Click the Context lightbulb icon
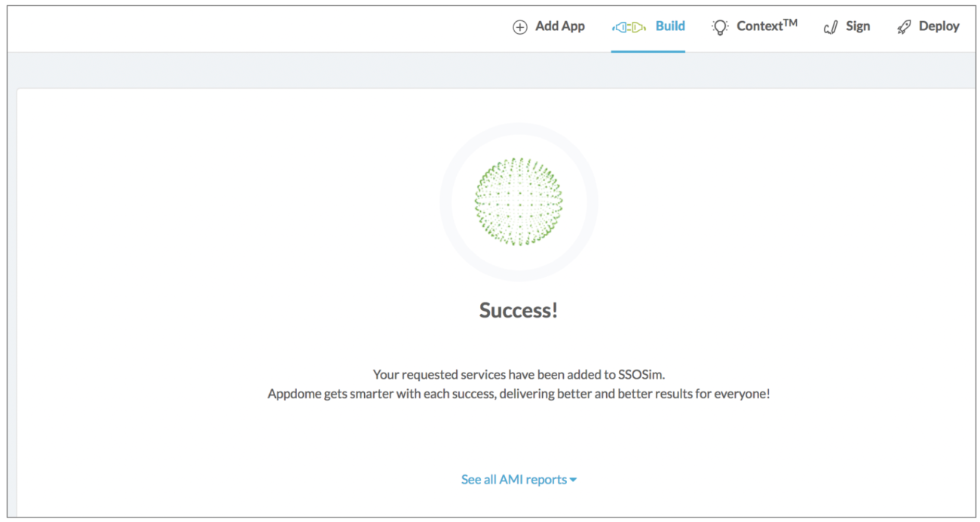 click(720, 26)
